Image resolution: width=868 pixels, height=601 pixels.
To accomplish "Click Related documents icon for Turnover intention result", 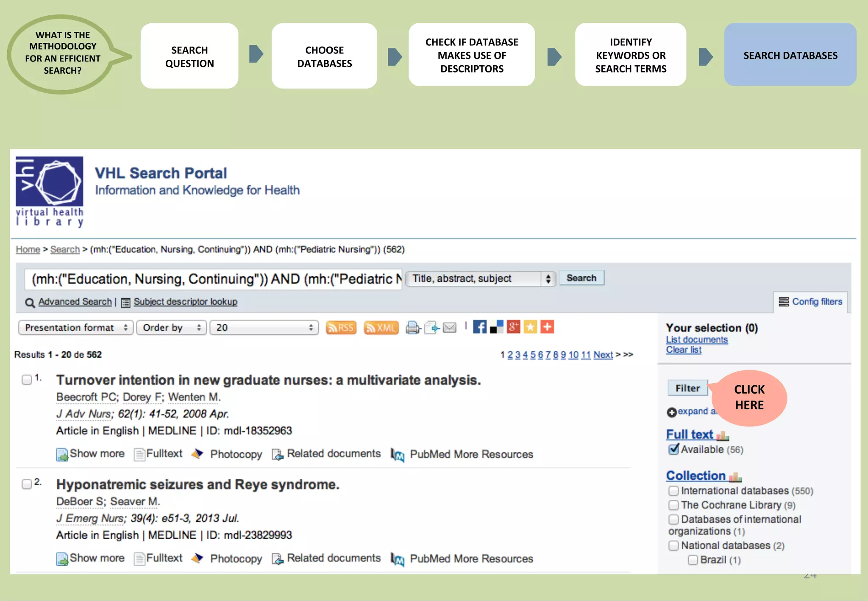I will click(278, 454).
